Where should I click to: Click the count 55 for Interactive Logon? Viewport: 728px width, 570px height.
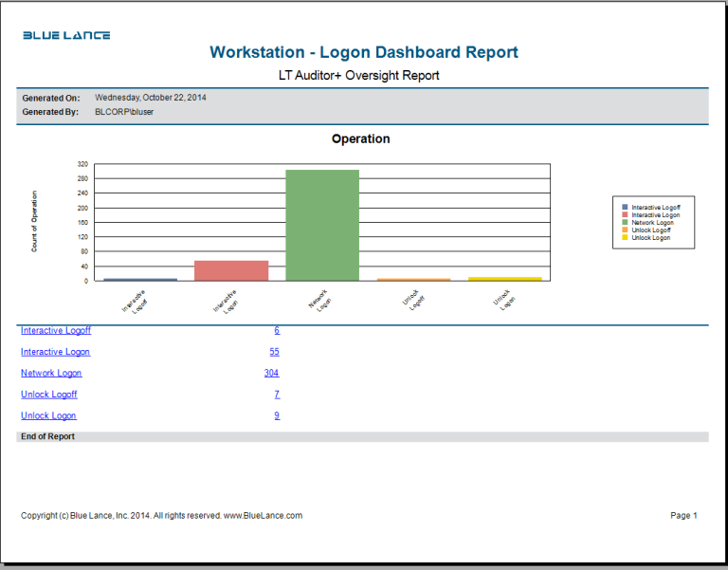click(x=274, y=352)
